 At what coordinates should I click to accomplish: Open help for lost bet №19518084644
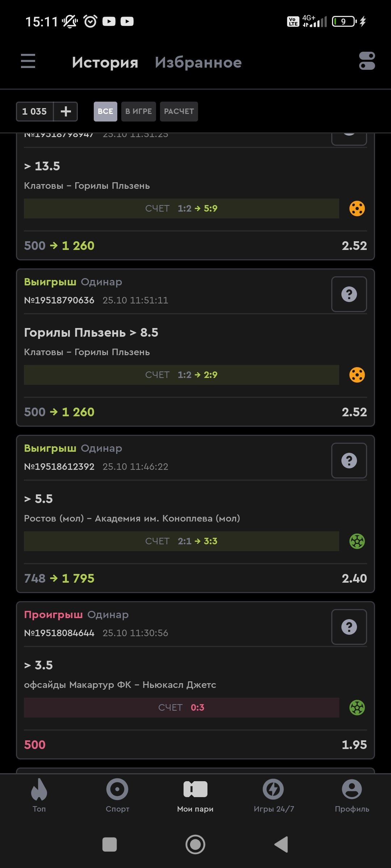pos(349,627)
